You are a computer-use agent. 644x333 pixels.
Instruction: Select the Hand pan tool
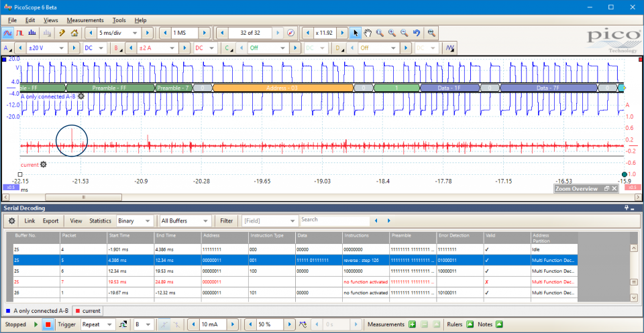(x=368, y=33)
